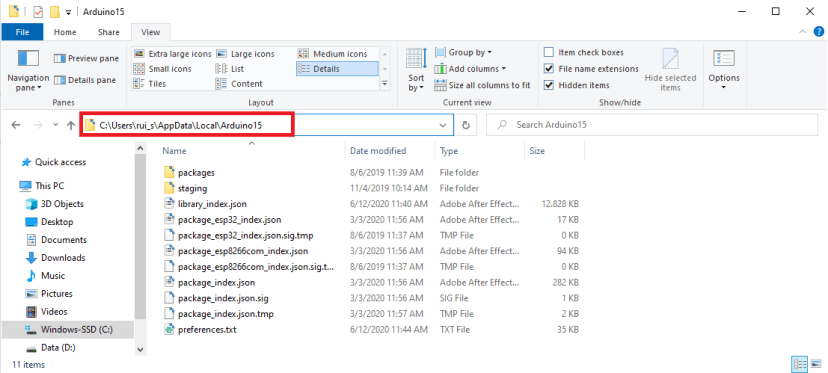Open the address bar history dropdown arrow

tap(443, 125)
